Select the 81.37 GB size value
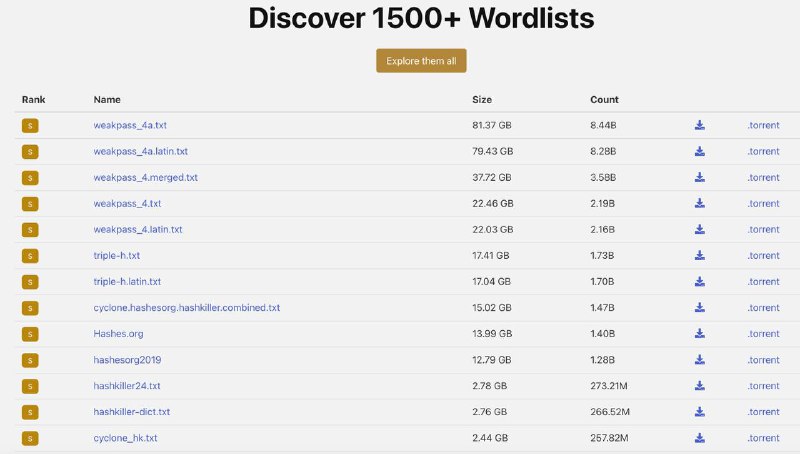The width and height of the screenshot is (800, 454). [x=491, y=125]
